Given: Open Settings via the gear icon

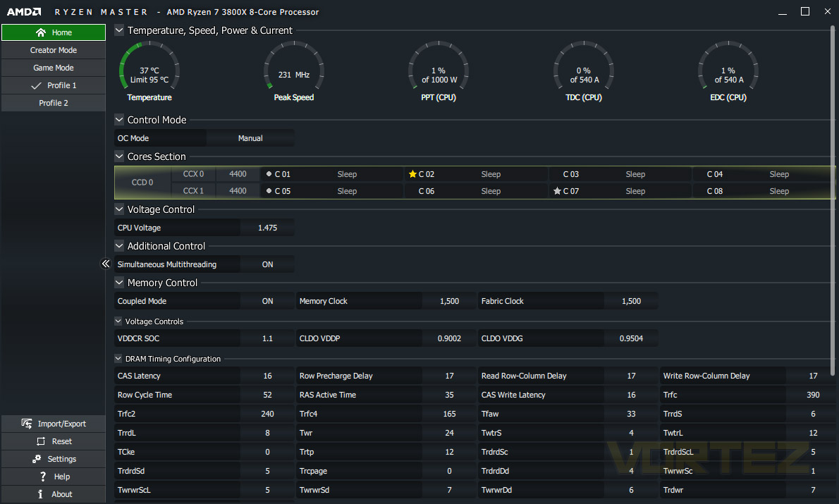Looking at the screenshot, I should [x=37, y=459].
